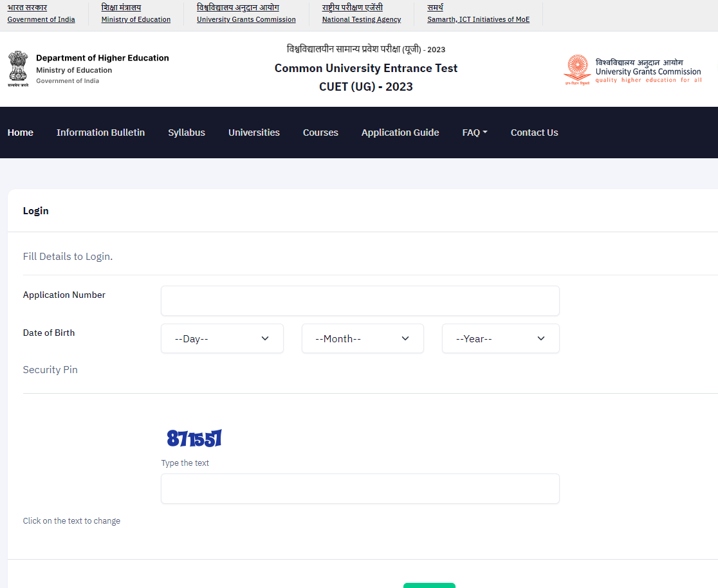
Task: Visit the Ministry of Education link
Action: point(136,19)
